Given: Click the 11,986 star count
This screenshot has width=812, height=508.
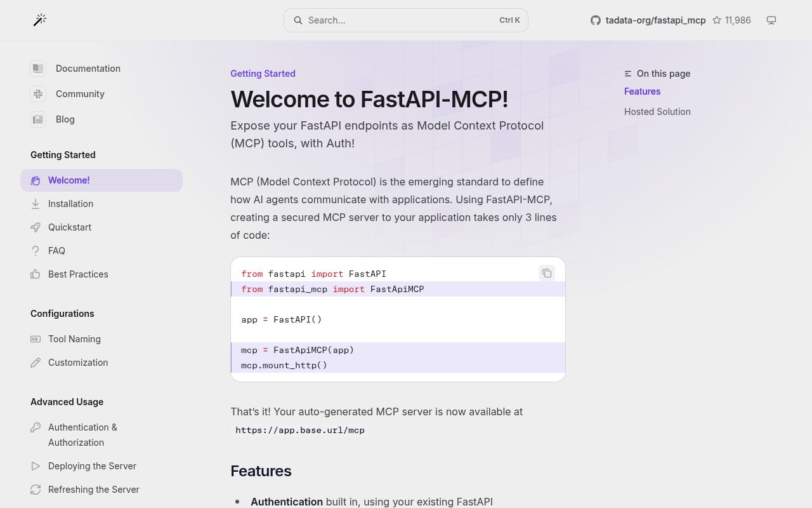Looking at the screenshot, I should (x=738, y=20).
